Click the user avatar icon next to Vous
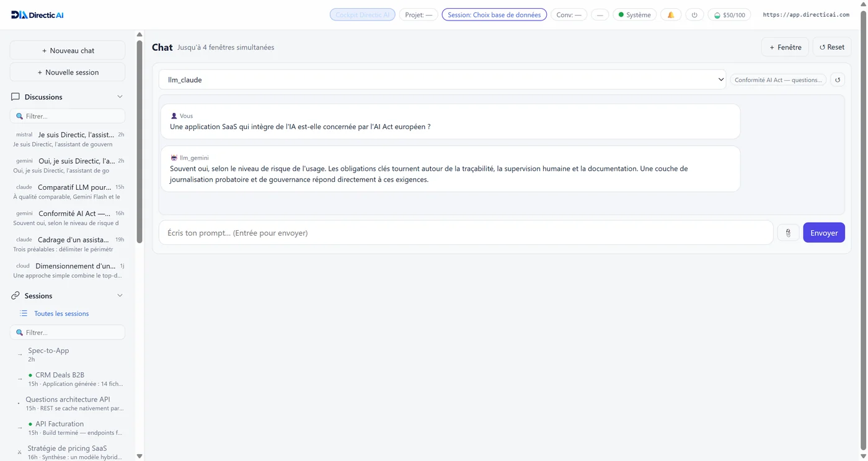This screenshot has width=868, height=461. coord(174,116)
